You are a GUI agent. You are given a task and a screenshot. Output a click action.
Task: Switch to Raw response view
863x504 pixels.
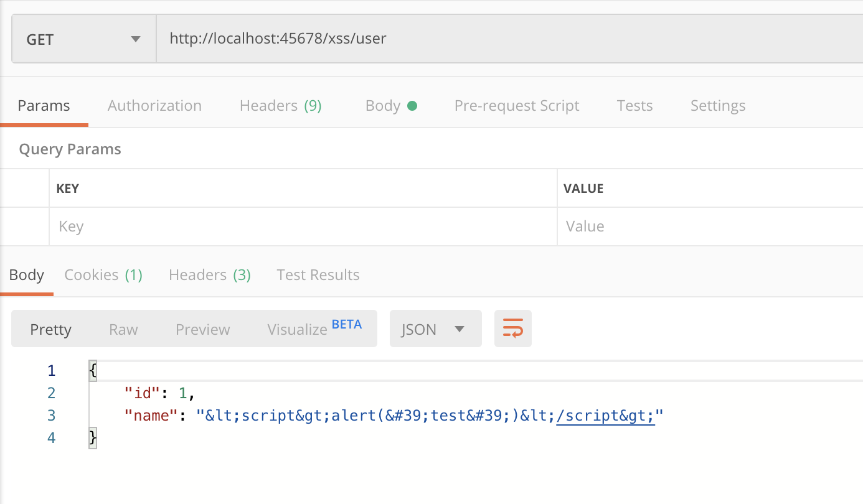point(123,329)
